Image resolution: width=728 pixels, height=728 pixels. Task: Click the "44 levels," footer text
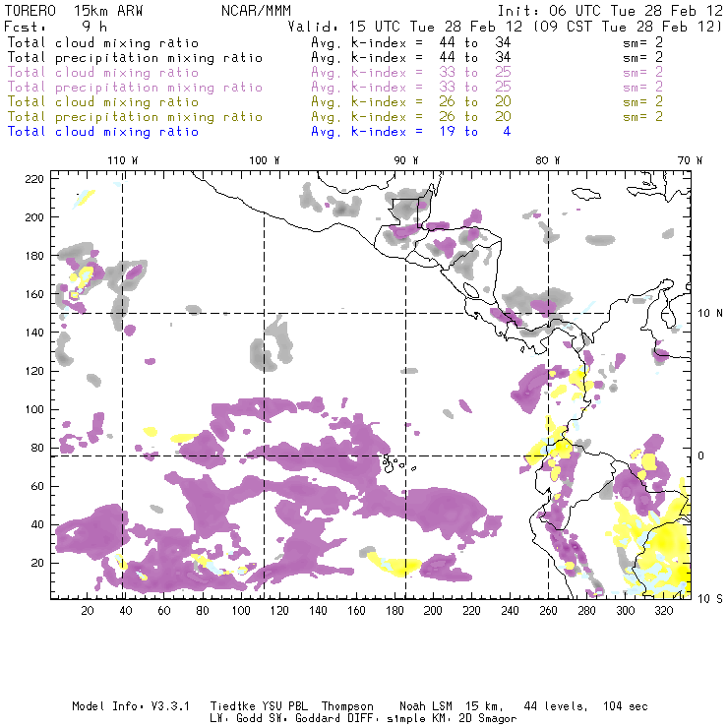click(556, 706)
